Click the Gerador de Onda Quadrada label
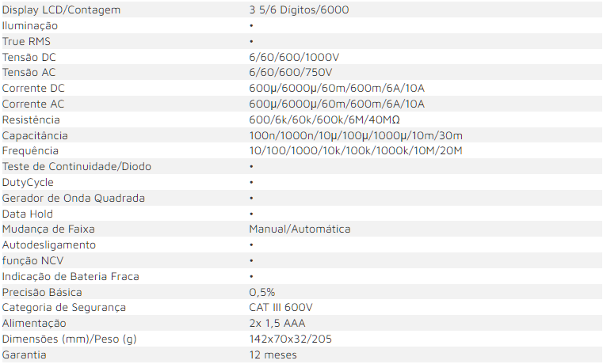603x364 pixels. 74,198
